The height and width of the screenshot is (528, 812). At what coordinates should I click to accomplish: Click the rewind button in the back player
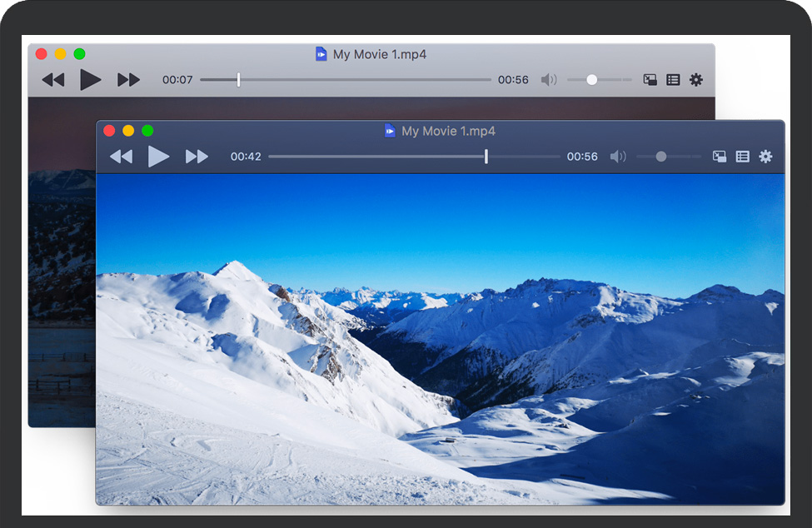(53, 80)
